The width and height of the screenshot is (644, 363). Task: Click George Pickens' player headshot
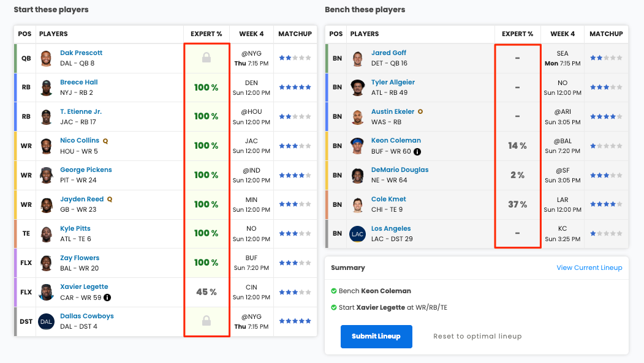[47, 175]
